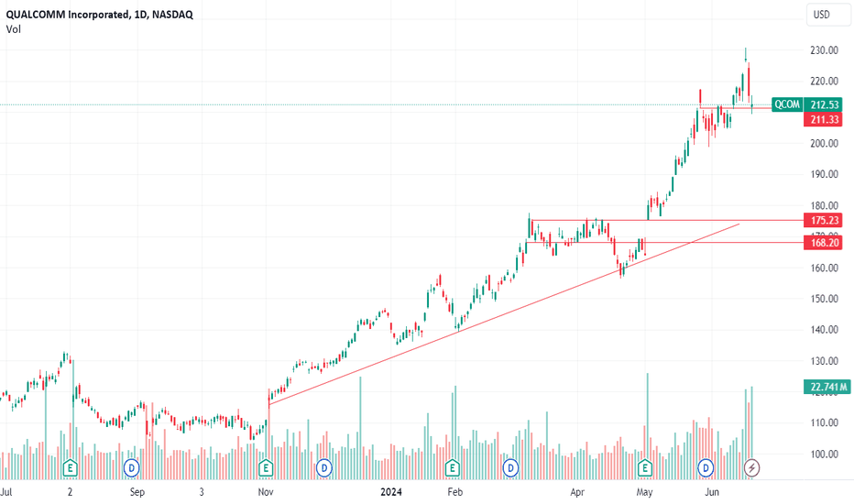Click the 230.00 price axis label
The height and width of the screenshot is (504, 854).
[x=824, y=50]
